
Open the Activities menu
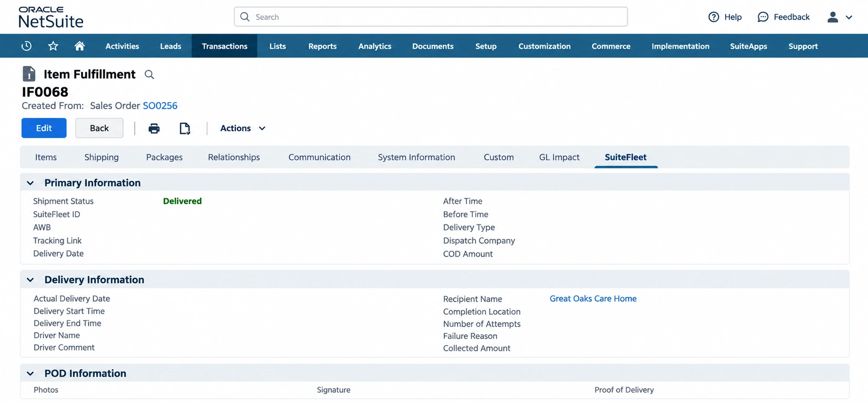pyautogui.click(x=122, y=46)
